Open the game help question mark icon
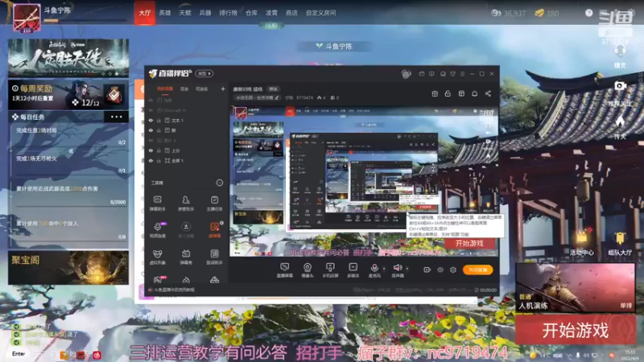644x362 pixels. 588,13
